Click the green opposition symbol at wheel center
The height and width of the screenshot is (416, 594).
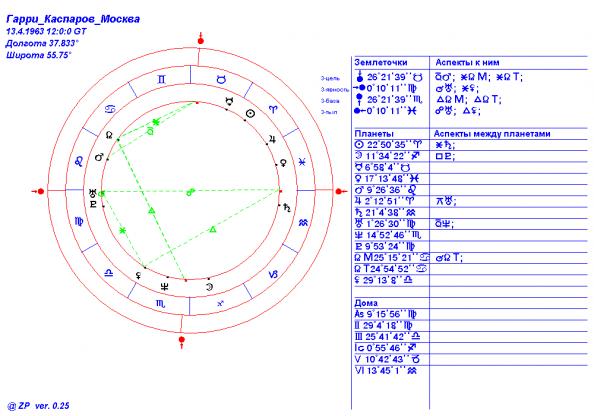(x=191, y=192)
